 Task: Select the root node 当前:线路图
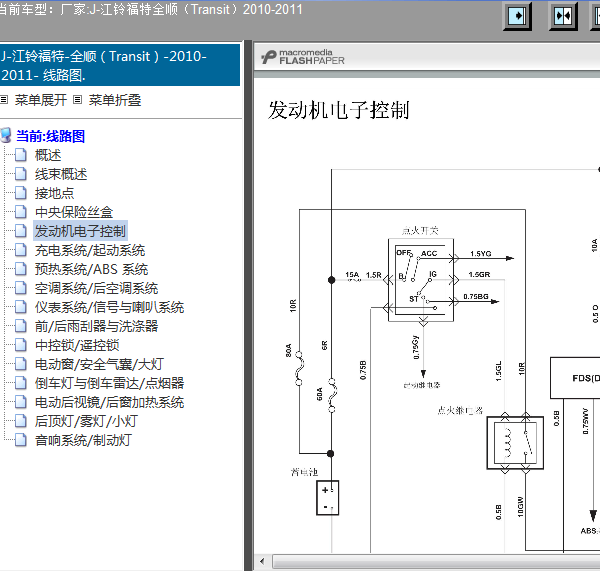pyautogui.click(x=51, y=136)
